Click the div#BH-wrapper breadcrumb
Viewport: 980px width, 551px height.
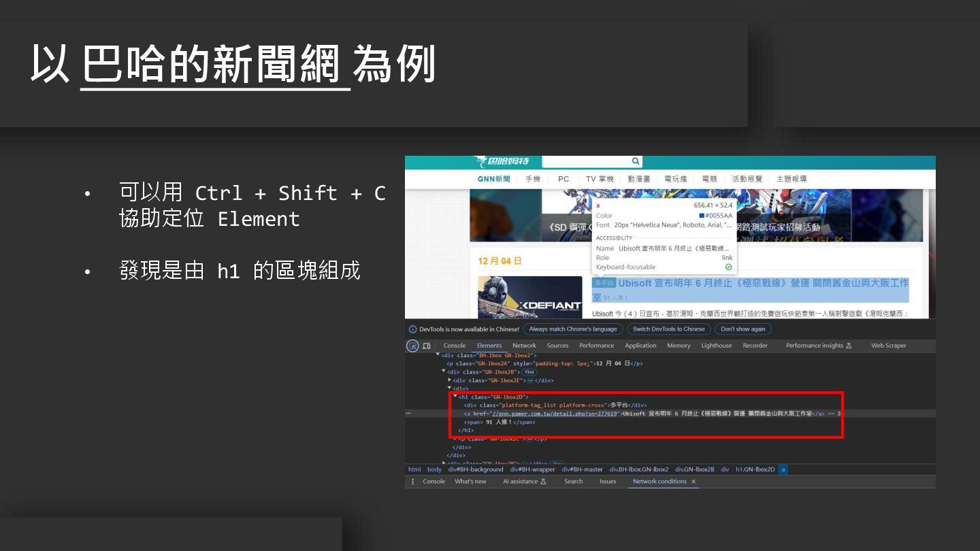coord(533,469)
